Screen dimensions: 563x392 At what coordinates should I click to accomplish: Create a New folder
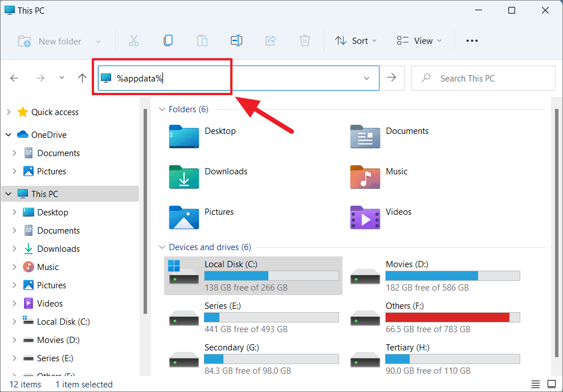pyautogui.click(x=52, y=40)
